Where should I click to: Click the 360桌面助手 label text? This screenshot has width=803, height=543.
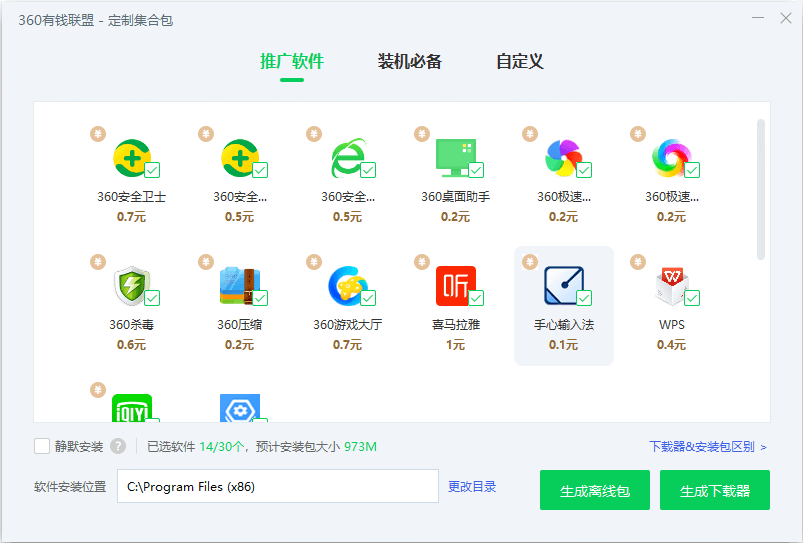pos(456,197)
